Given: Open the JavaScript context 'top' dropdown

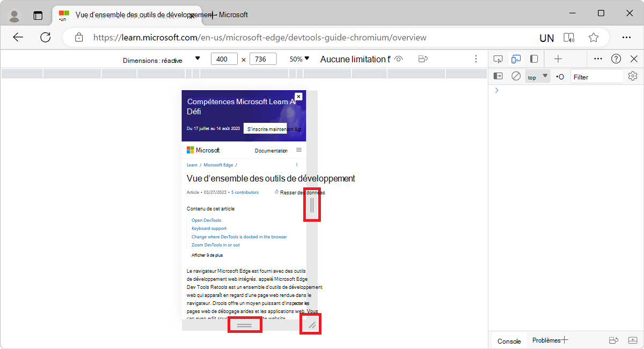Looking at the screenshot, I should pos(538,77).
